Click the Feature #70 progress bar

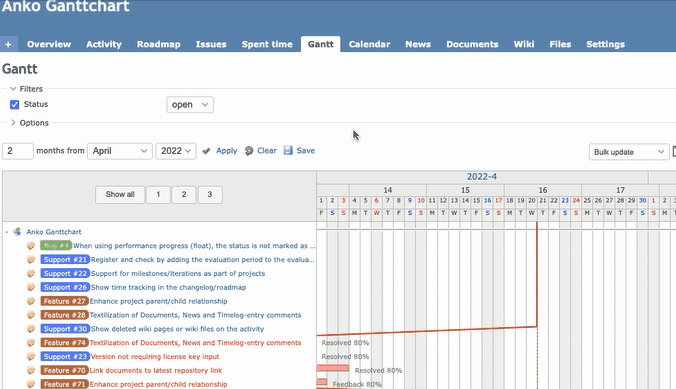(333, 368)
